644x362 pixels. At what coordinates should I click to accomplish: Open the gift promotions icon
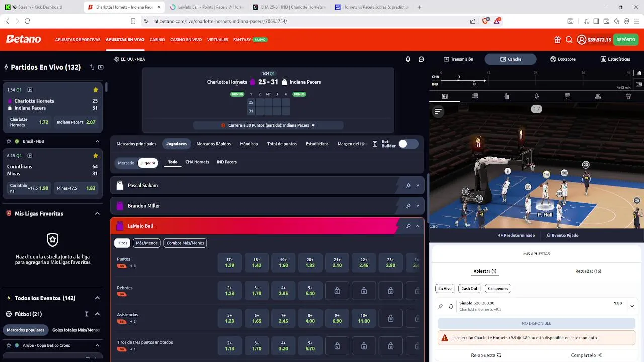click(557, 40)
